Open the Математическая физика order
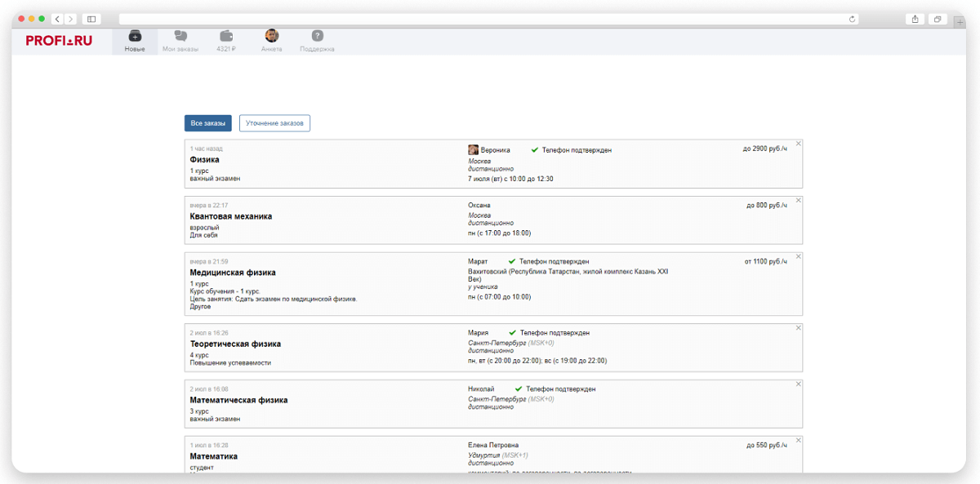Viewport: 980px width, 484px height. pos(238,400)
